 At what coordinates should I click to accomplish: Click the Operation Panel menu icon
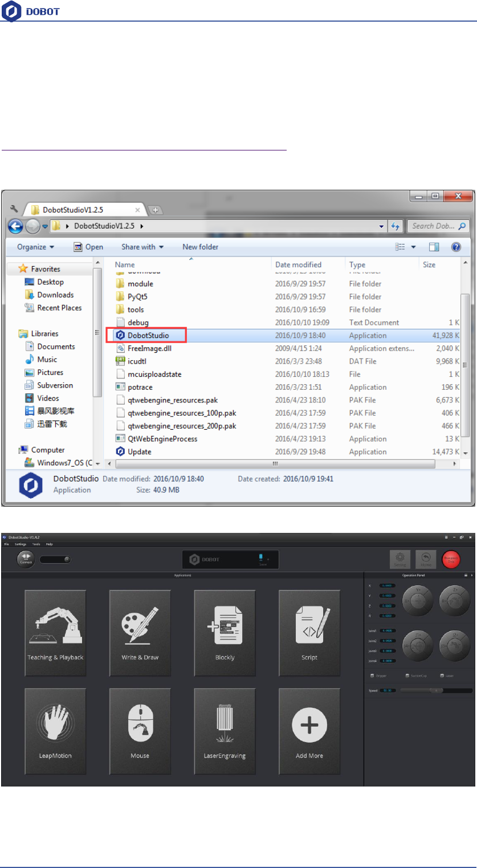466,575
